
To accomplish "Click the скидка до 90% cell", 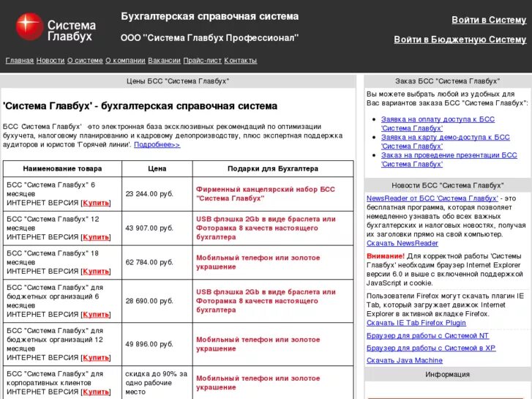I will point(156,383).
